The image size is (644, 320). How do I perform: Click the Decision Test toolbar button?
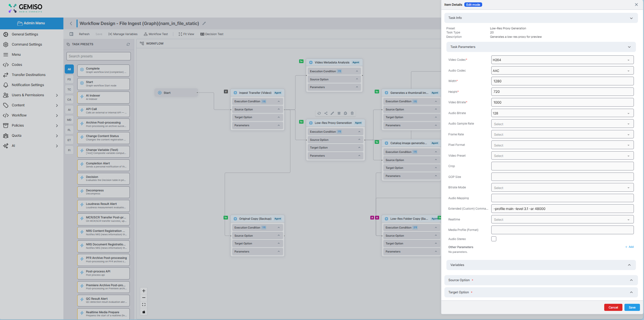(x=212, y=34)
